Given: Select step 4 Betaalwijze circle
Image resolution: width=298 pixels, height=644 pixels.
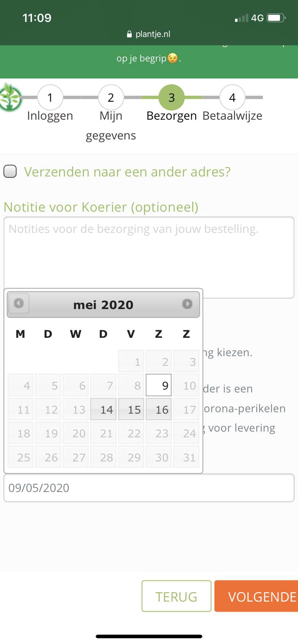Looking at the screenshot, I should point(232,97).
